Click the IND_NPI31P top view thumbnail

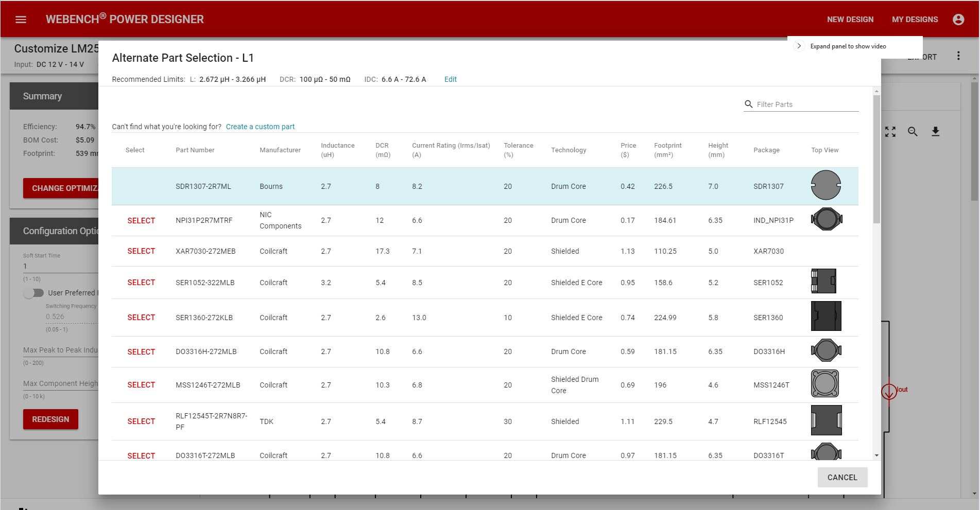827,219
